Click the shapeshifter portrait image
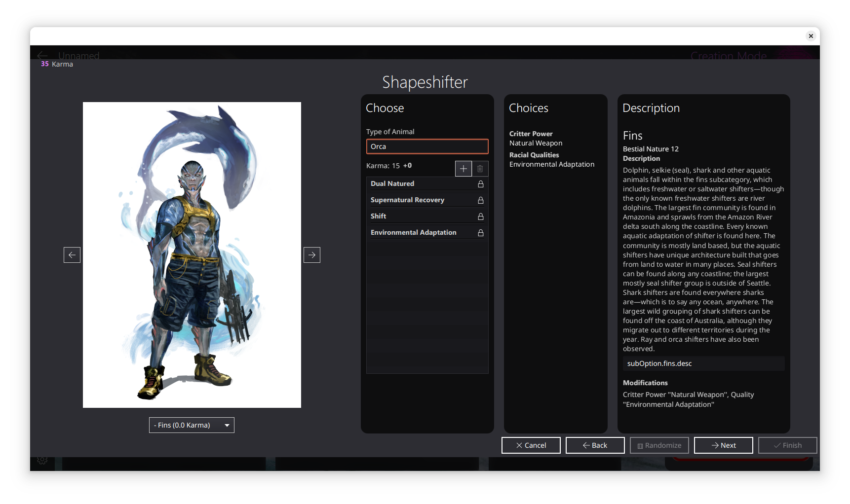 pyautogui.click(x=192, y=255)
